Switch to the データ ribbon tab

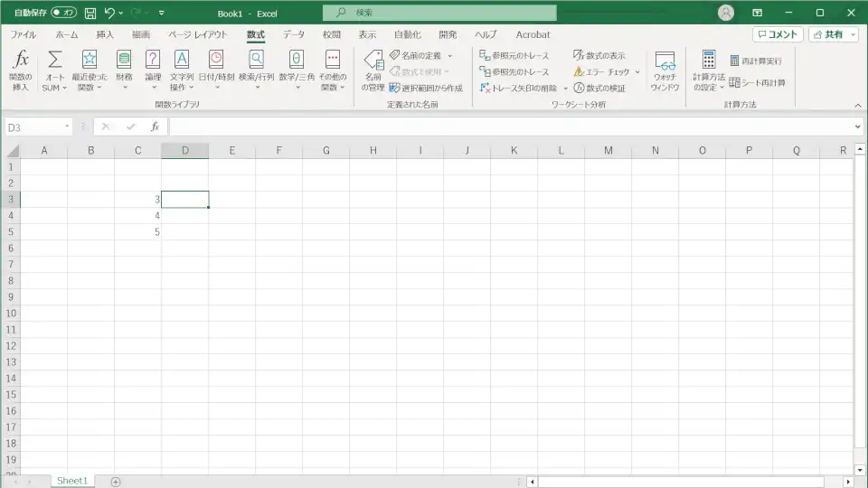(x=294, y=34)
